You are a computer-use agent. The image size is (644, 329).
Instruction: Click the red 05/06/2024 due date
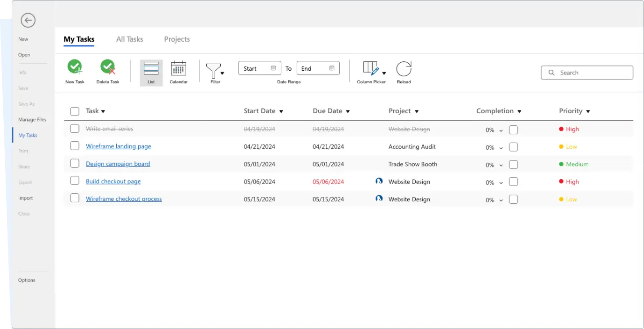[329, 182]
